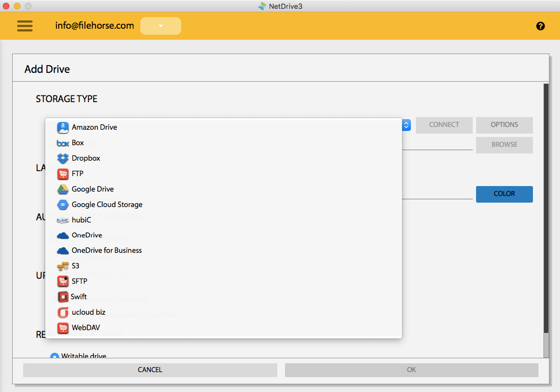
Task: Click the CANCEL button
Action: [150, 370]
